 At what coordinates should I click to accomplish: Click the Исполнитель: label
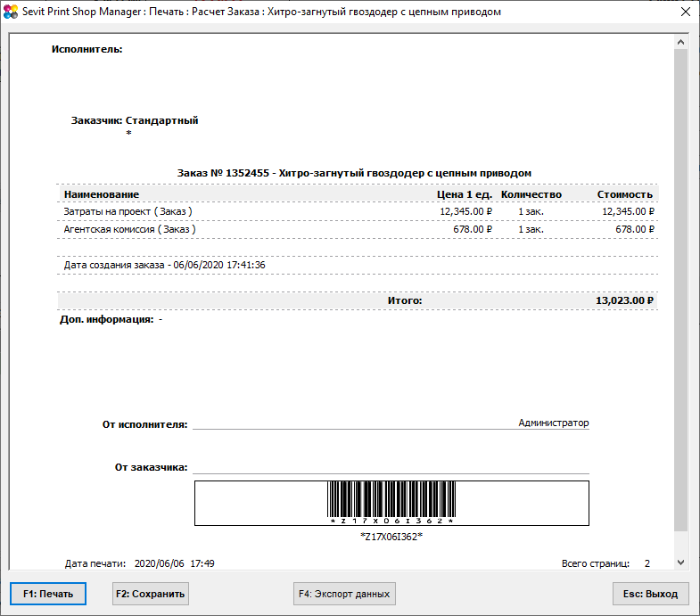[x=87, y=49]
